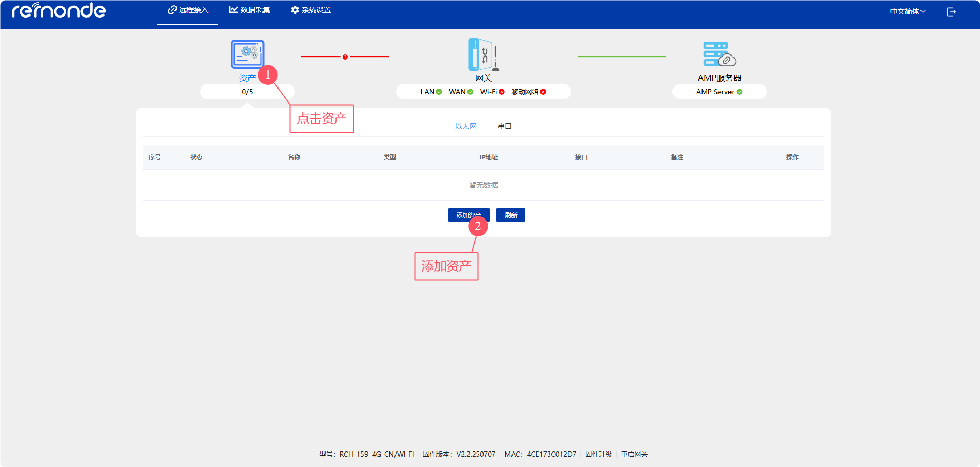Click the AMP Server green status icon
This screenshot has width=980, height=467.
coord(739,92)
